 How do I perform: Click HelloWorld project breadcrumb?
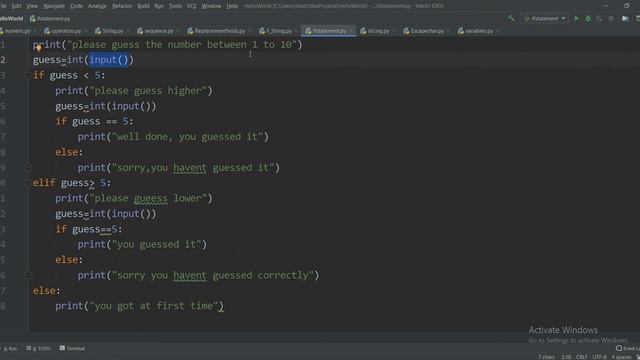pos(11,19)
